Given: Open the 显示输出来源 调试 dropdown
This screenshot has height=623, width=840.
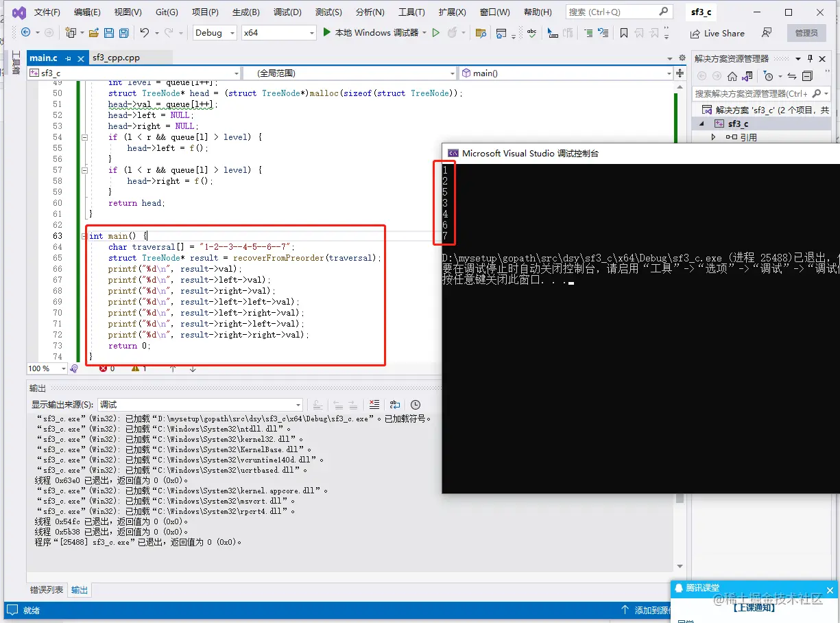Looking at the screenshot, I should pyautogui.click(x=200, y=405).
